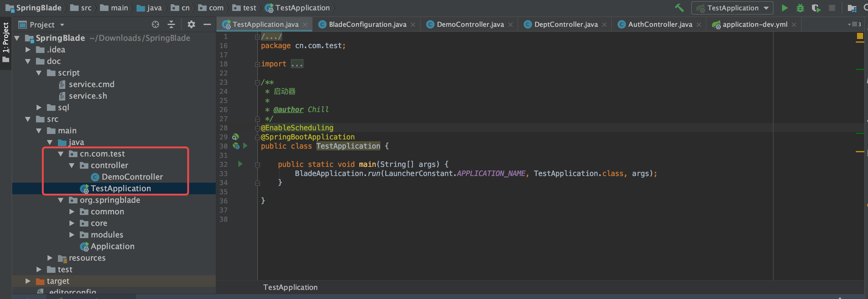This screenshot has height=299, width=868.
Task: Switch to DeptController.java tab
Action: click(x=566, y=24)
